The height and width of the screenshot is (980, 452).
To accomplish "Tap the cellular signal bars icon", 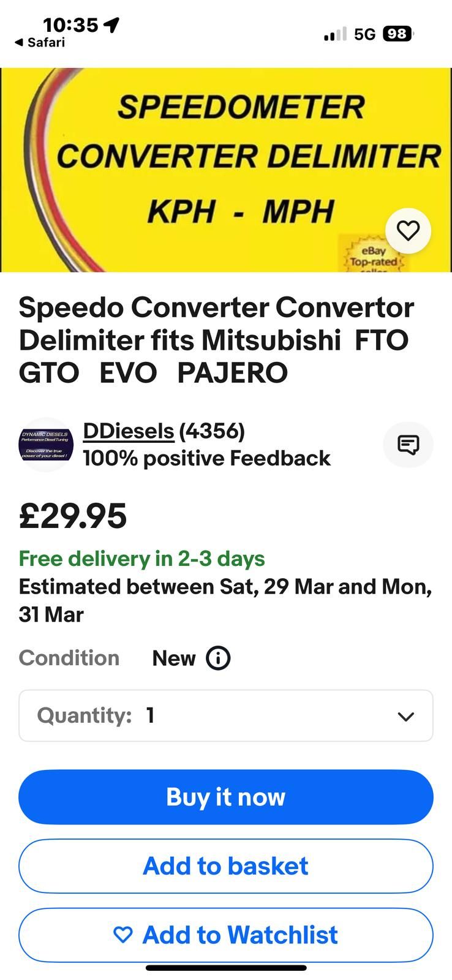I will pyautogui.click(x=335, y=34).
